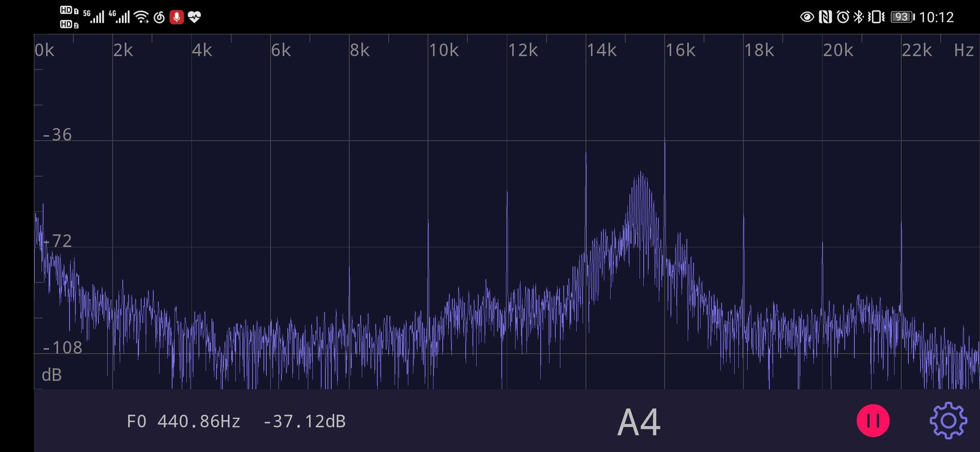This screenshot has width=980, height=452.
Task: Tap the Wi-Fi status icon
Action: [142, 17]
